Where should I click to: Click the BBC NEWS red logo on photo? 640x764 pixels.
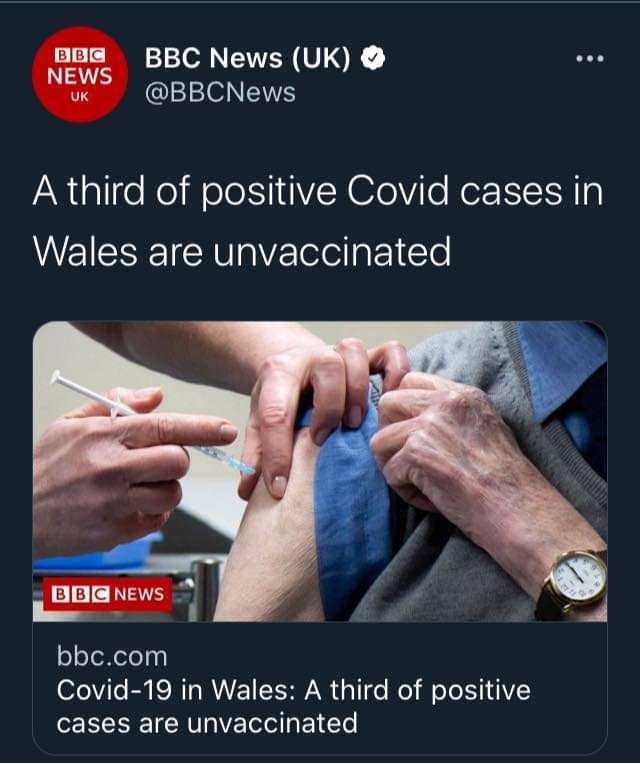pos(108,594)
